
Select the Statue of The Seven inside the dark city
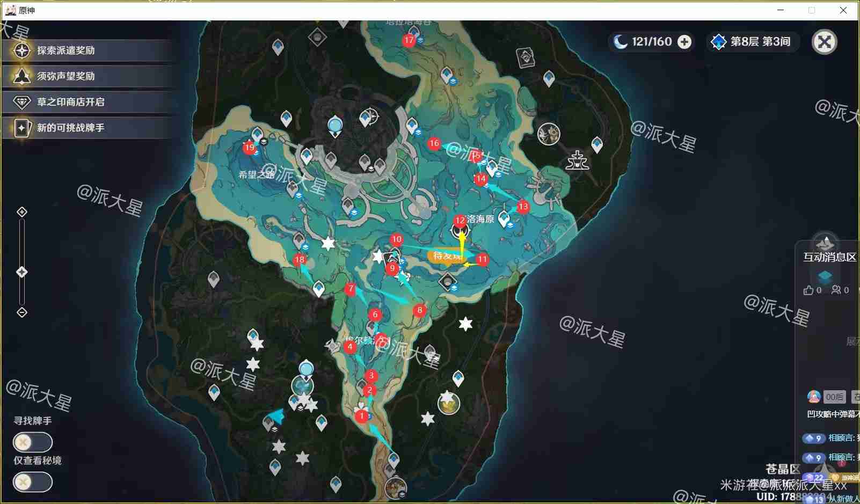click(336, 127)
